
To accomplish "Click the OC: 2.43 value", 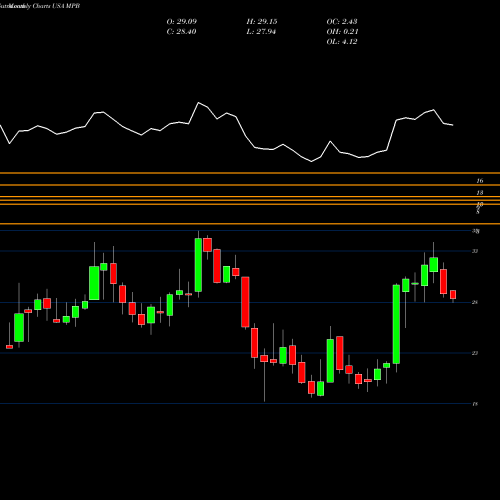I will tap(342, 22).
